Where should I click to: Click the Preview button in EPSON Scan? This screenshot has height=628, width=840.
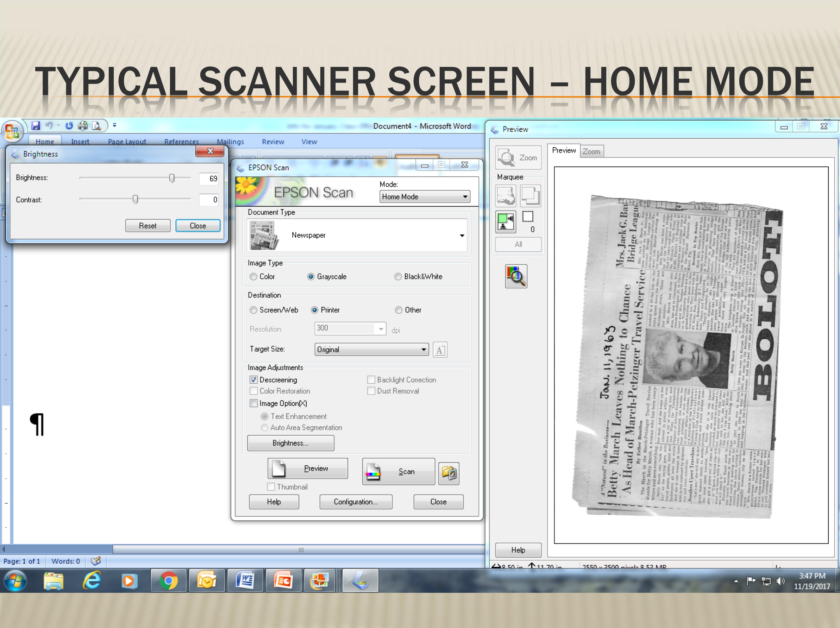click(308, 468)
